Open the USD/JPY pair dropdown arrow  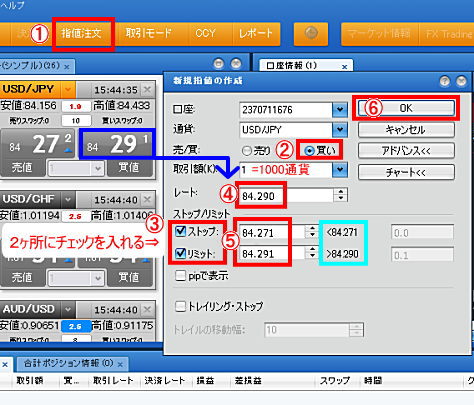point(68,89)
